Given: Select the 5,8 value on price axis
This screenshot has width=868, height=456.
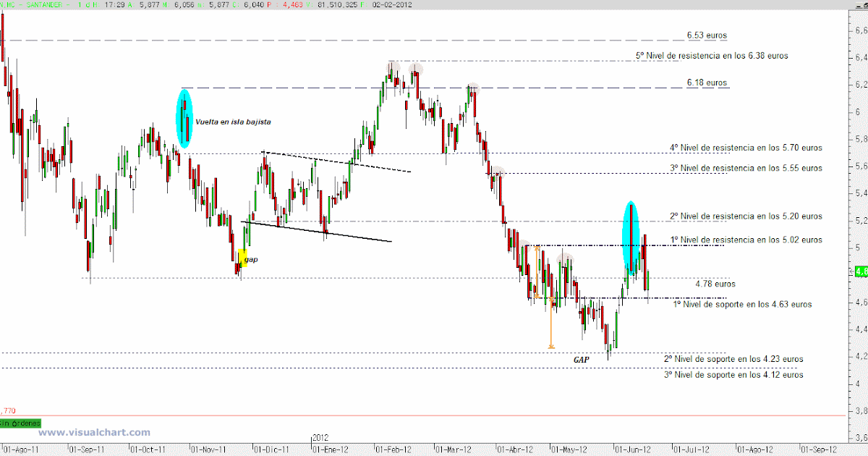Looking at the screenshot, I should [860, 139].
